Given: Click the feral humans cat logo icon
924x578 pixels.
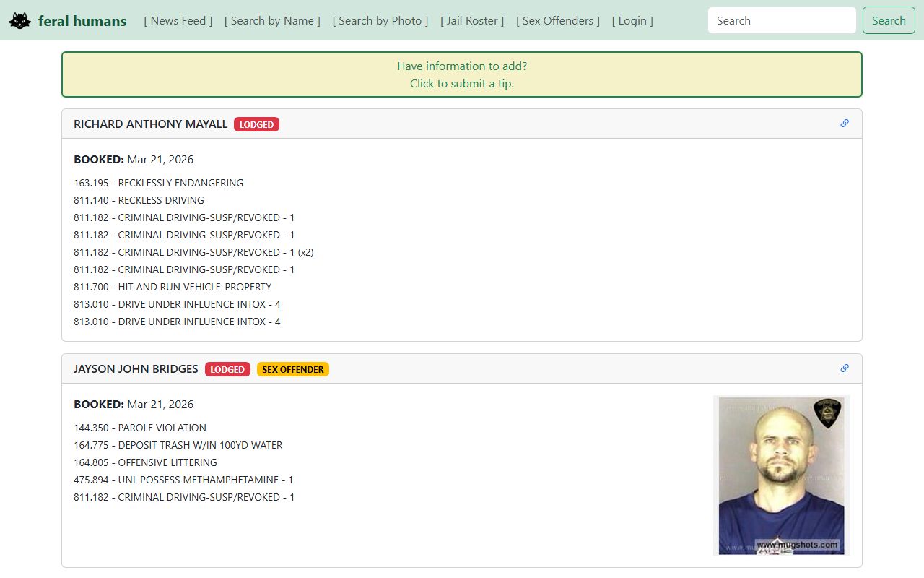Looking at the screenshot, I should (x=19, y=21).
